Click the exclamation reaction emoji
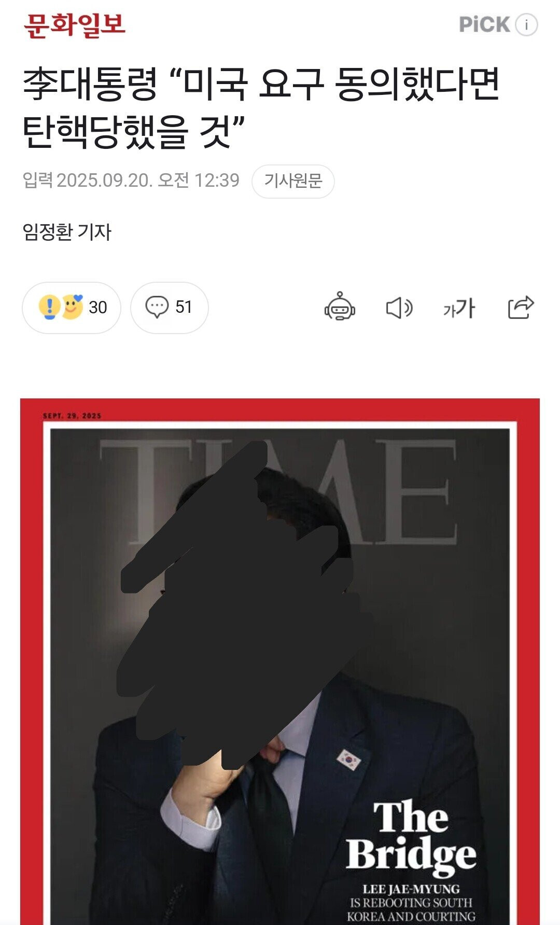 (50, 307)
